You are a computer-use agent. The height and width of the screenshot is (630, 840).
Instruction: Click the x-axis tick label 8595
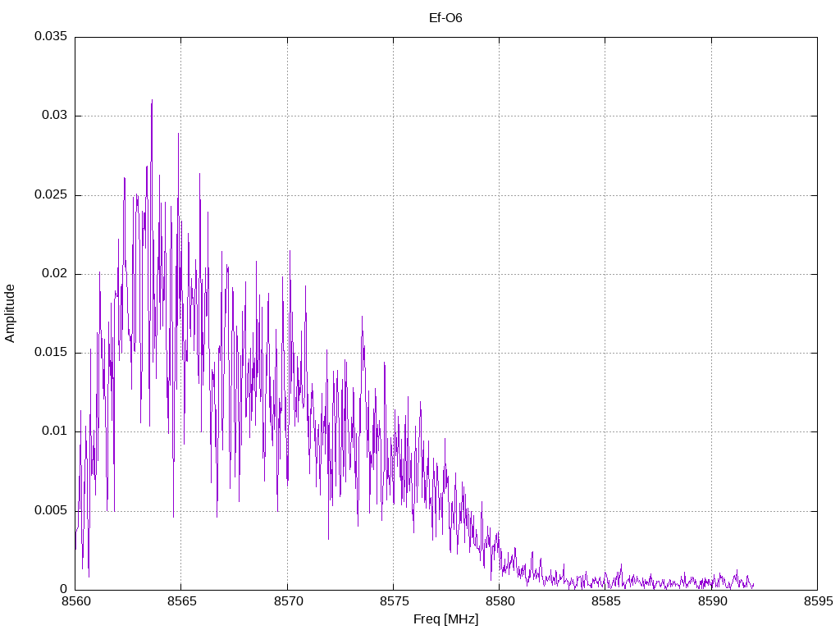[818, 601]
